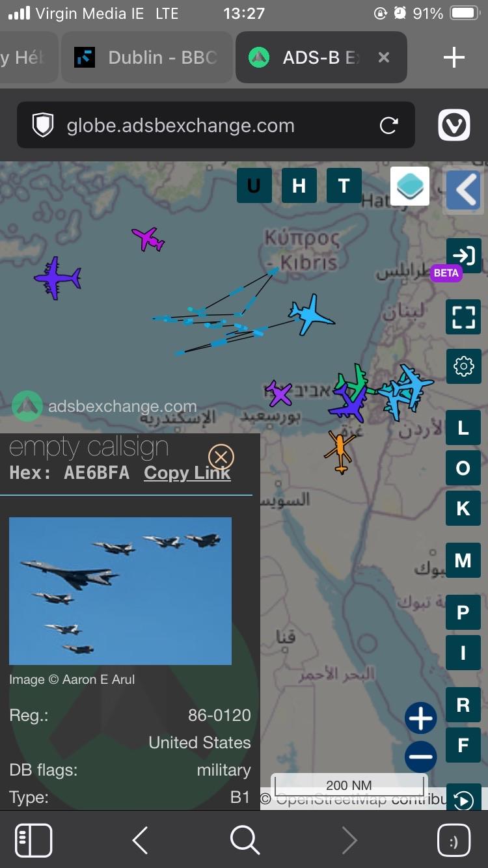The image size is (488, 868).
Task: Toggle the L labels button
Action: [x=463, y=427]
